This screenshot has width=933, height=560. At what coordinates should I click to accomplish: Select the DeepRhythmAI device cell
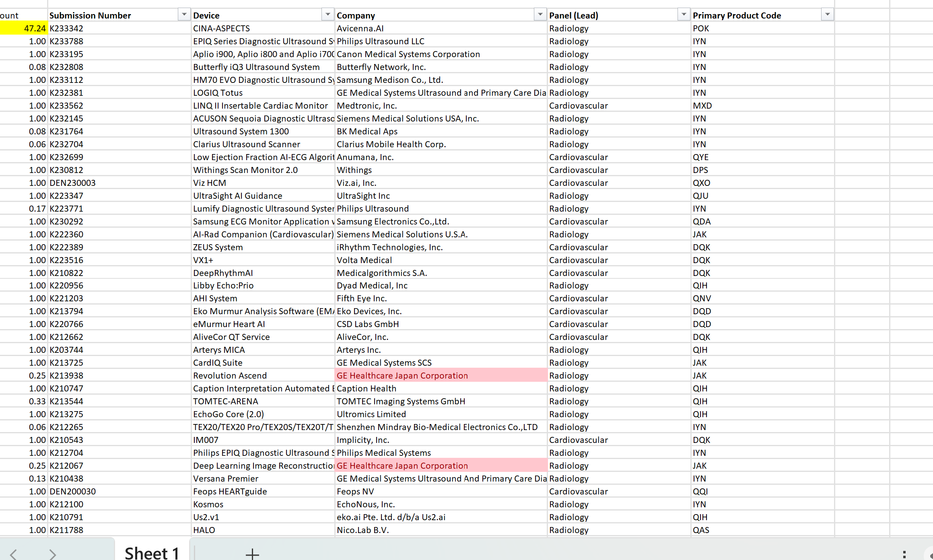tap(263, 273)
